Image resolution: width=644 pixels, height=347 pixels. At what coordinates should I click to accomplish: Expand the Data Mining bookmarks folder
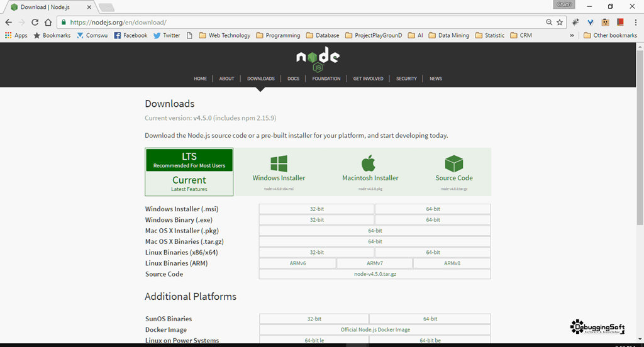pos(449,35)
